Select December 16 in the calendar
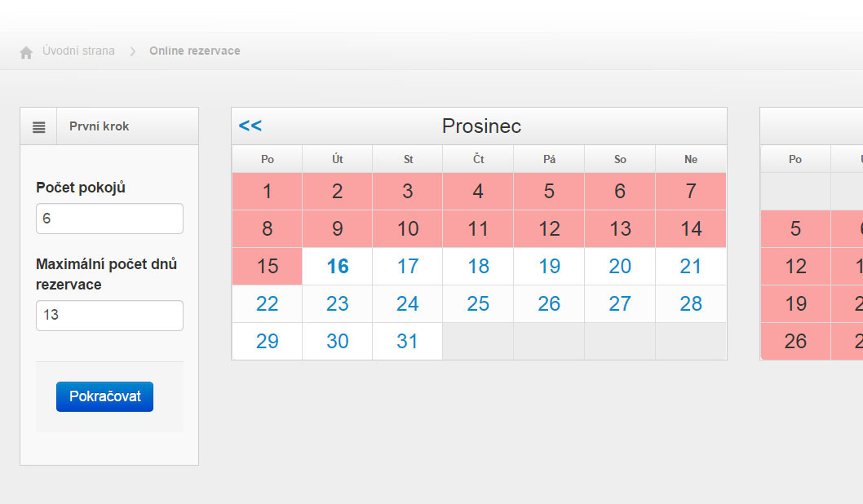The width and height of the screenshot is (863, 504). coord(338,267)
